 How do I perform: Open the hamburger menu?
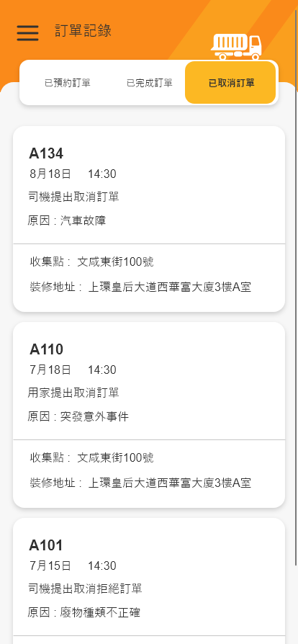coord(27,33)
